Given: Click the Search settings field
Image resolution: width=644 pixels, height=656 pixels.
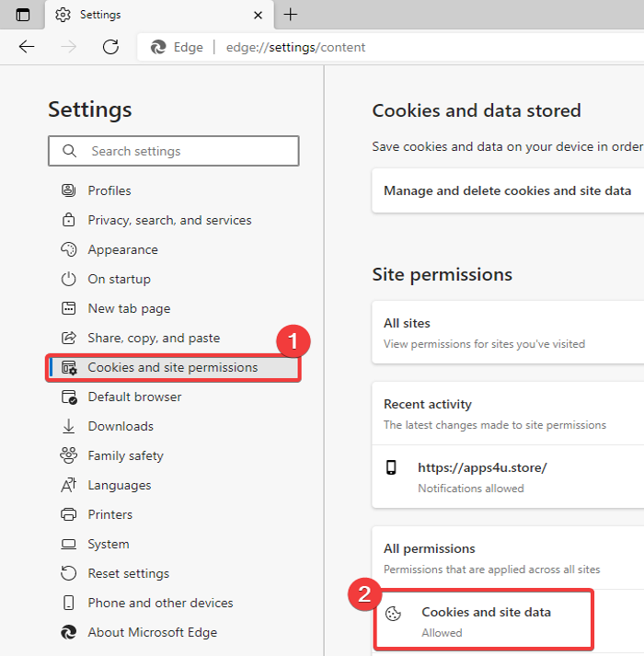Looking at the screenshot, I should [x=184, y=151].
